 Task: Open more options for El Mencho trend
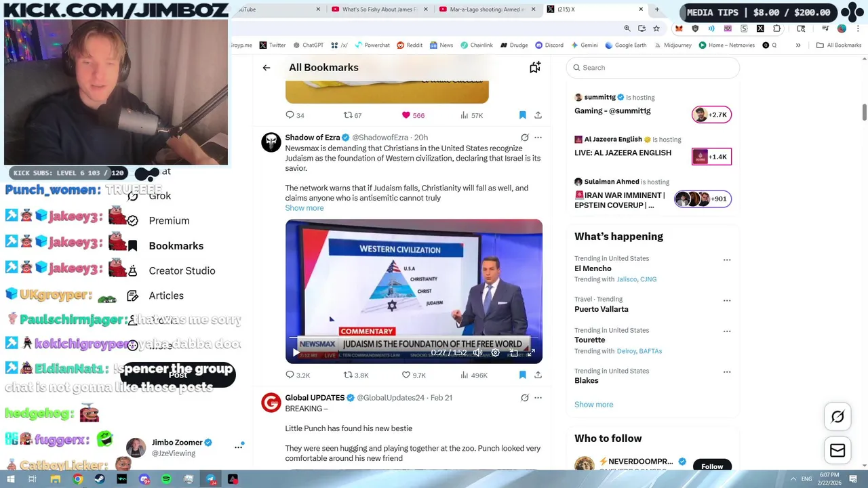pyautogui.click(x=727, y=260)
